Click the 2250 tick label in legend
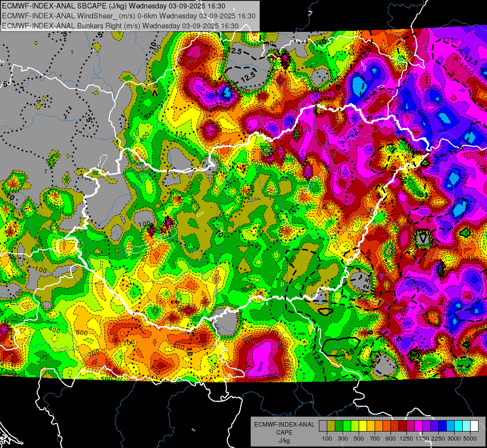Viewport: 487px width, 448px height. pos(439,439)
